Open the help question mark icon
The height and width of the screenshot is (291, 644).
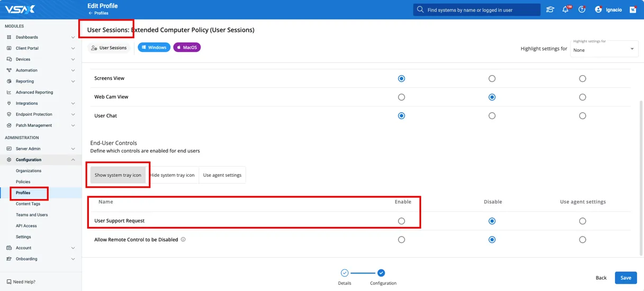click(582, 10)
